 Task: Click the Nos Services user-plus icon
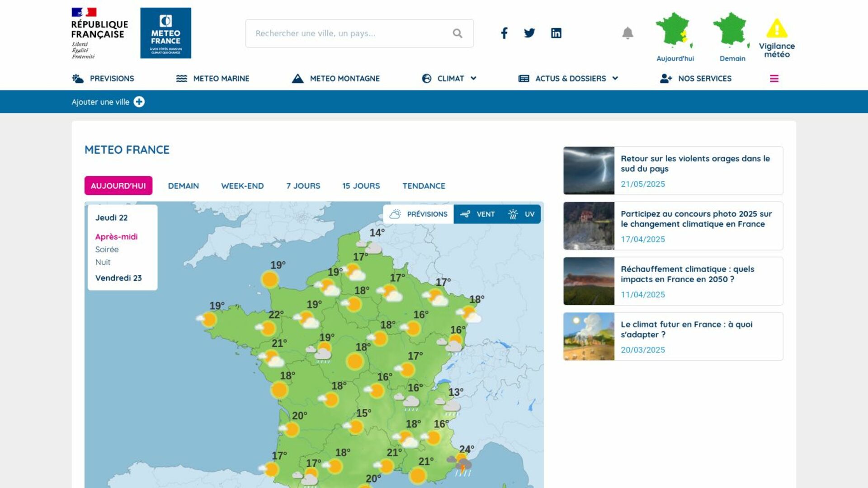(x=666, y=79)
